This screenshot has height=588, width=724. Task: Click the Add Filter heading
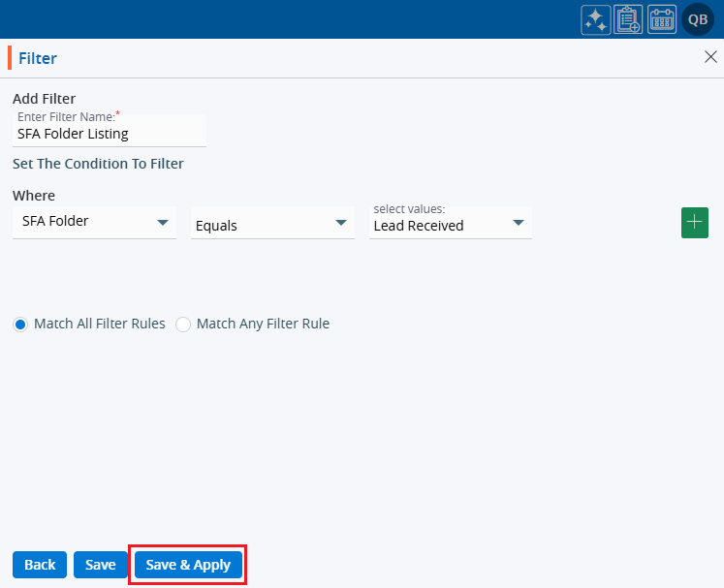pyautogui.click(x=44, y=98)
